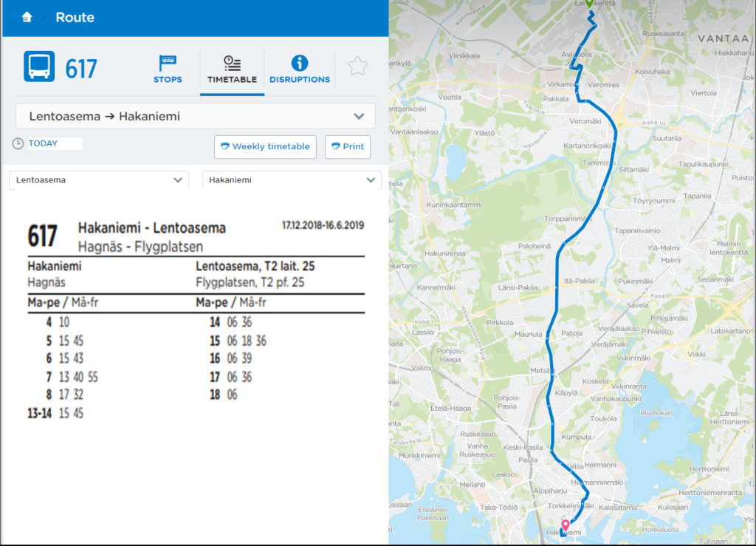Open the Weekly timetable
The width and height of the screenshot is (756, 546).
point(265,146)
